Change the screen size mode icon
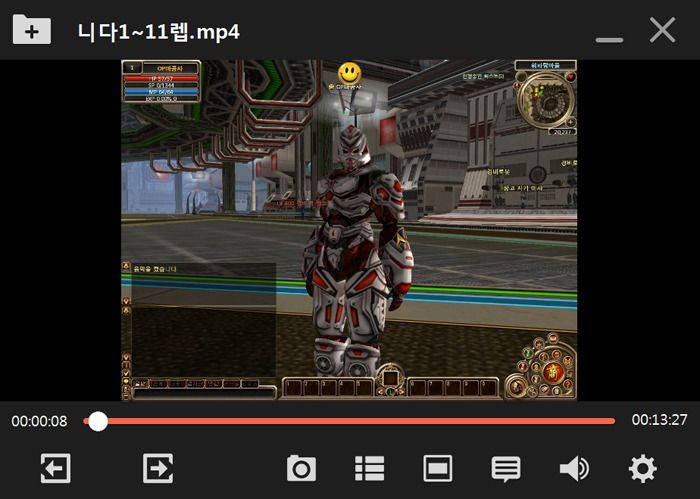700x499 pixels. (x=438, y=468)
